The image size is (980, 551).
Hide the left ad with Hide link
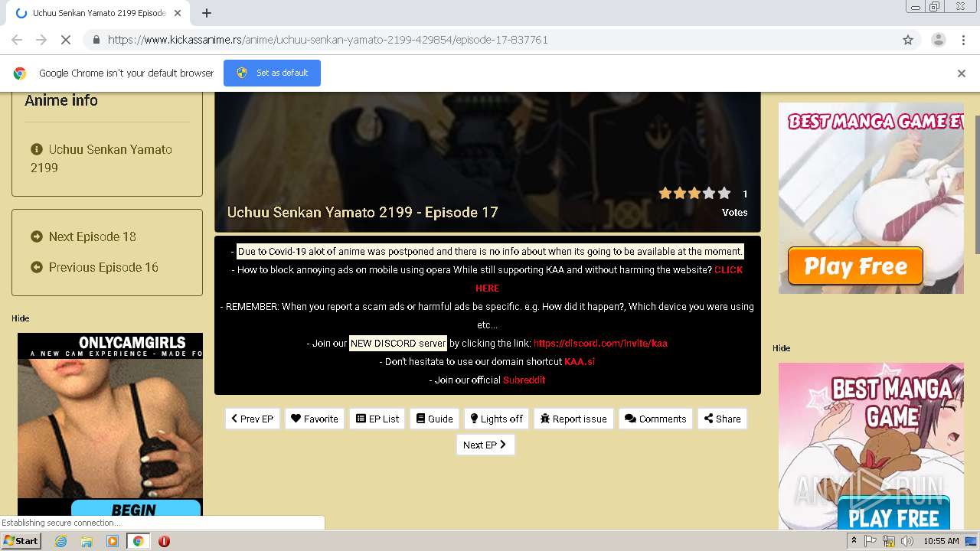point(20,318)
